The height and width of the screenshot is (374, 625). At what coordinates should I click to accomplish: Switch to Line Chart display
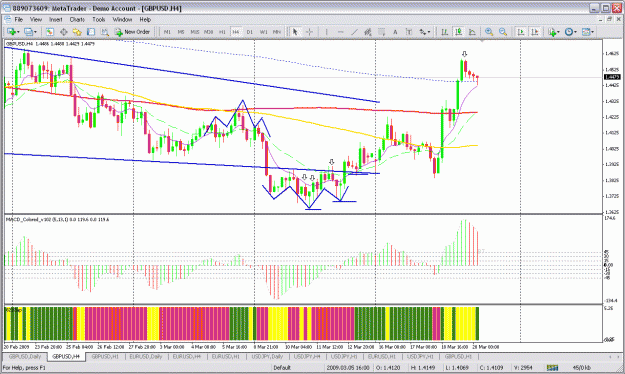[472, 32]
